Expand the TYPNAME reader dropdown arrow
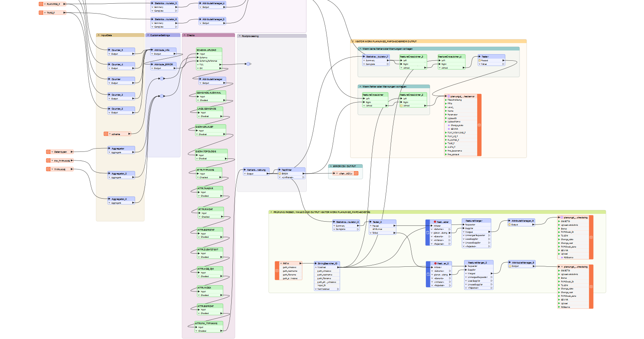 52,169
